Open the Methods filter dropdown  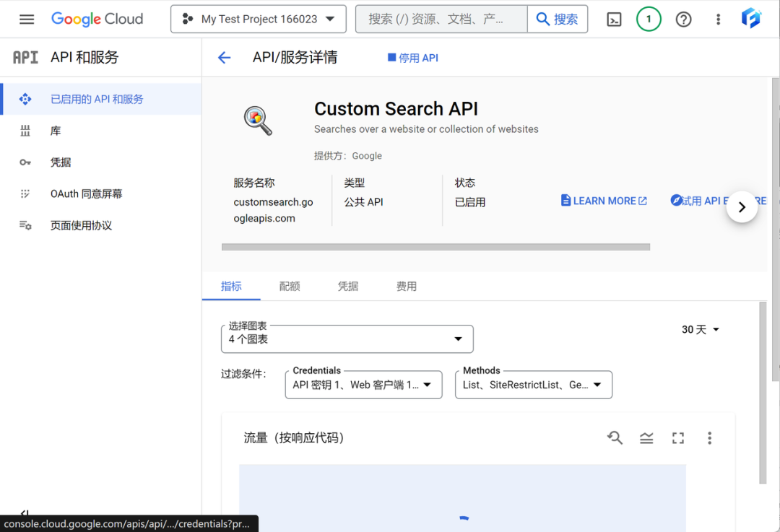[533, 385]
